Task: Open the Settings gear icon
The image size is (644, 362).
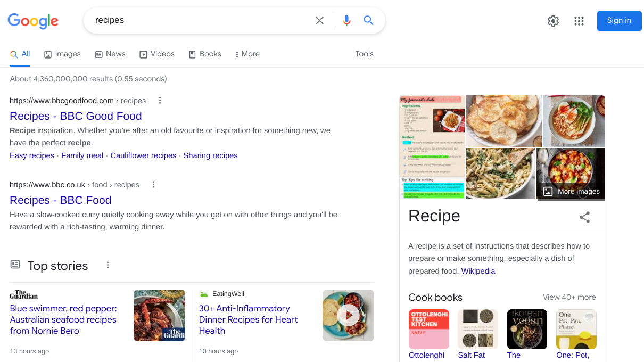Action: pos(554,21)
